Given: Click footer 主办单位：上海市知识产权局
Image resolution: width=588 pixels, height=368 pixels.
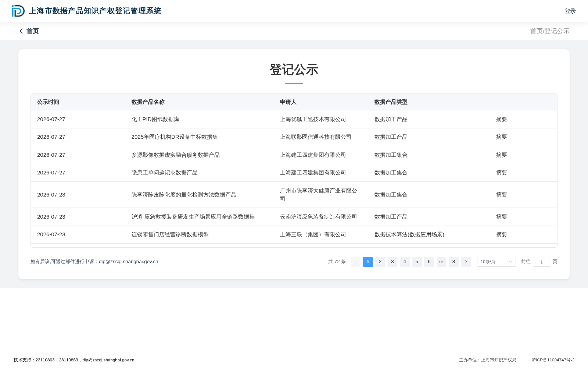Looking at the screenshot, I should [488, 360].
